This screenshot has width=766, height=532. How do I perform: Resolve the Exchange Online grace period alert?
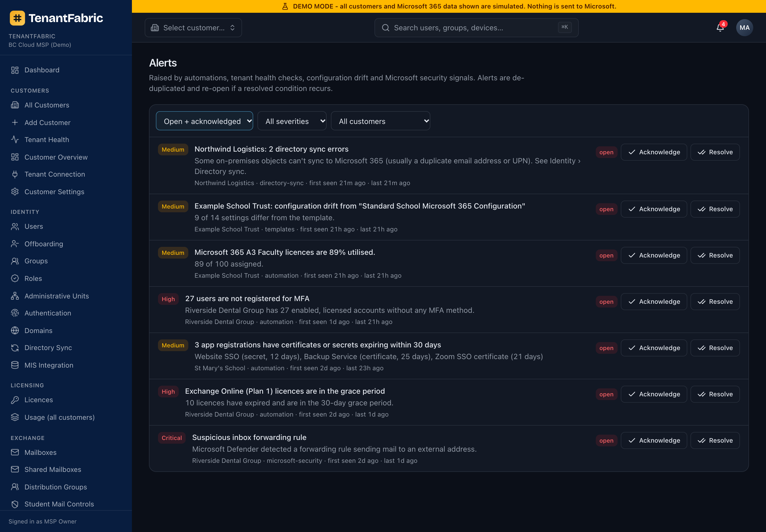point(715,394)
